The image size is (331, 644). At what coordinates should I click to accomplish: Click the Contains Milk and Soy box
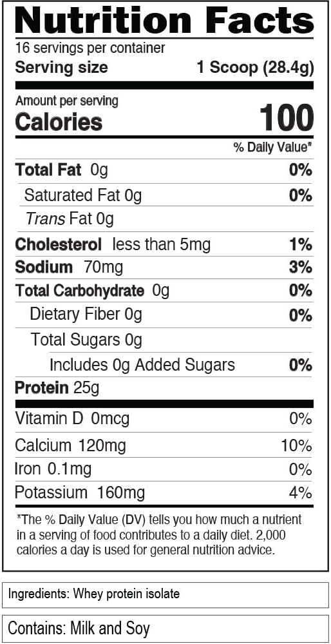(x=165, y=629)
